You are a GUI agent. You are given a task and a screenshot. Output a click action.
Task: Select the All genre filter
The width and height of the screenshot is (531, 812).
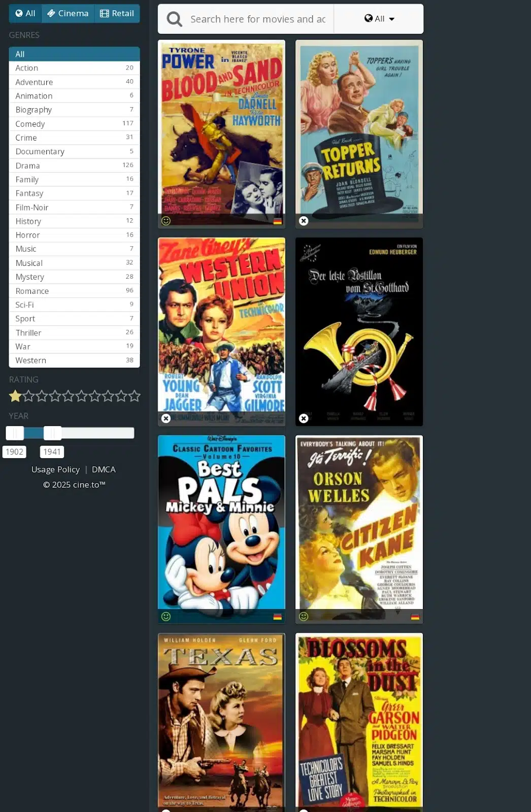coord(74,54)
